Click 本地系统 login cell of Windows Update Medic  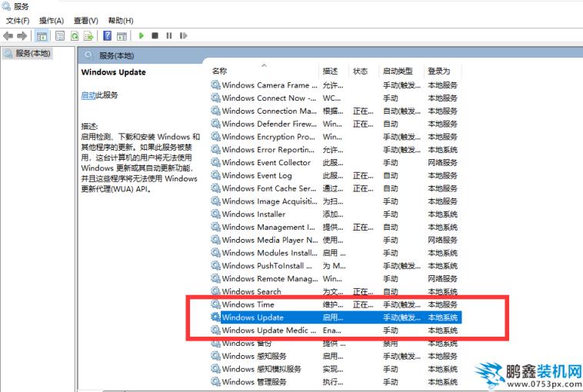tap(442, 331)
